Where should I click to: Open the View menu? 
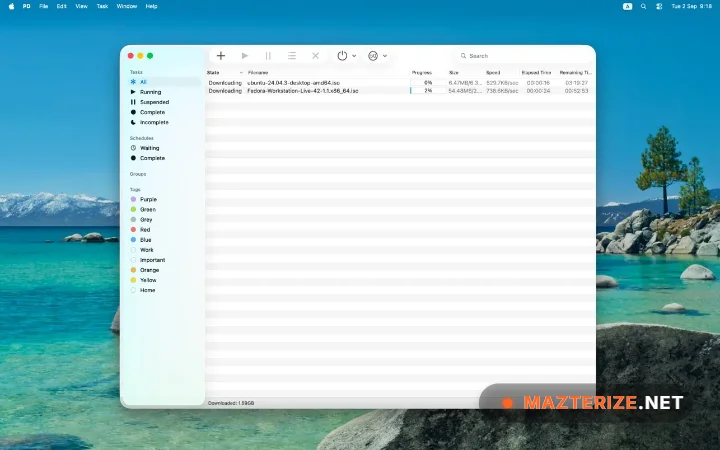click(81, 6)
